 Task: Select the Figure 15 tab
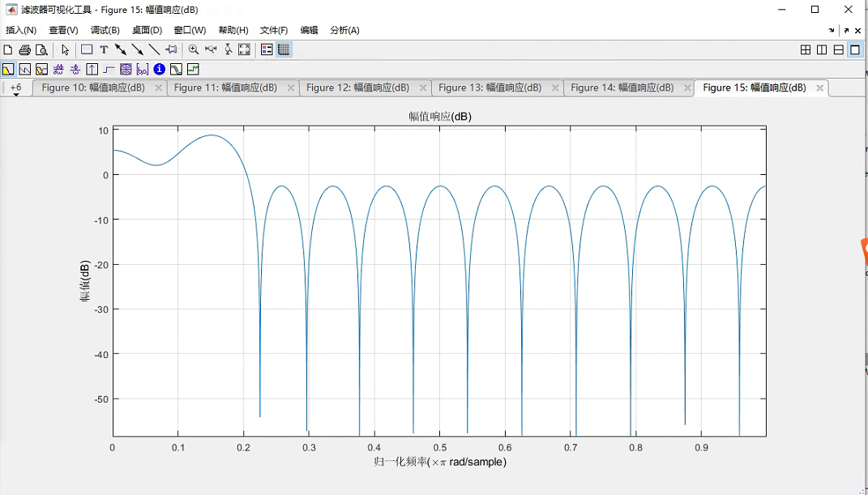(755, 88)
